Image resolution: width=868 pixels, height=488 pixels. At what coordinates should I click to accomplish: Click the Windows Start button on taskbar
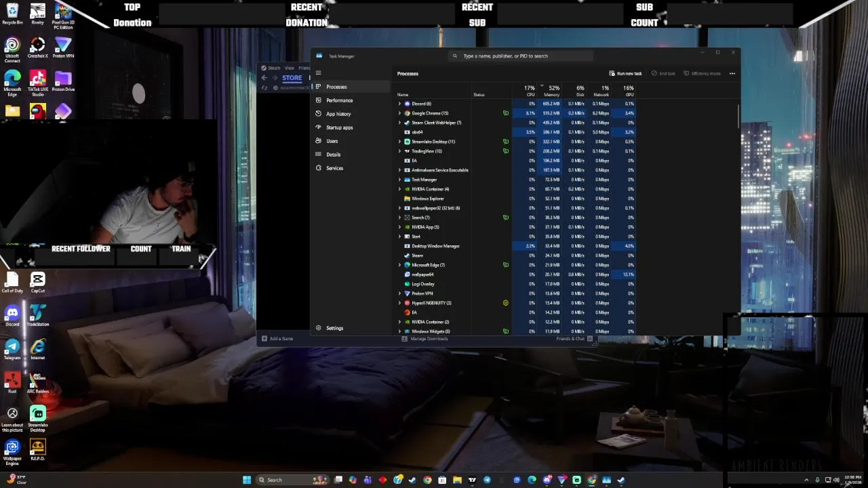247,480
